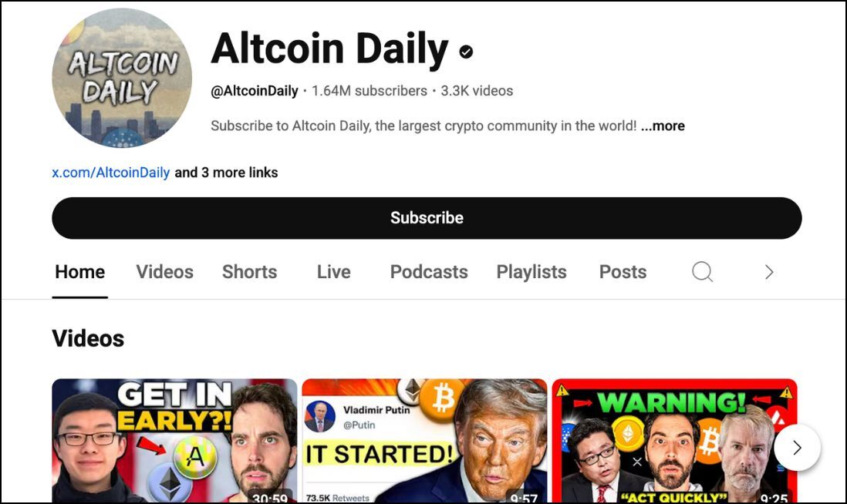Play the 'GET IN EARLY?!' video thumbnail
The width and height of the screenshot is (847, 504).
click(x=174, y=441)
